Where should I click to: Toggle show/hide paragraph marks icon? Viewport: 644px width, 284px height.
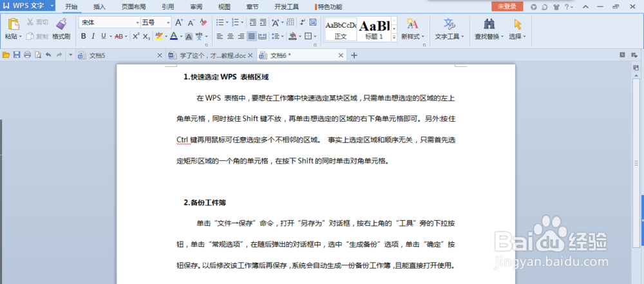[x=303, y=22]
